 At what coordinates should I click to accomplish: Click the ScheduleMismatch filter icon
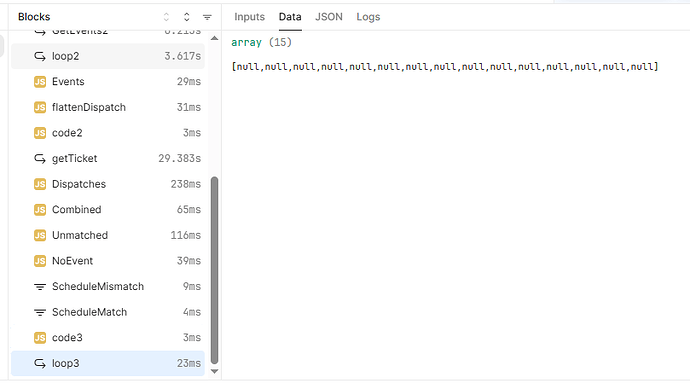point(40,287)
